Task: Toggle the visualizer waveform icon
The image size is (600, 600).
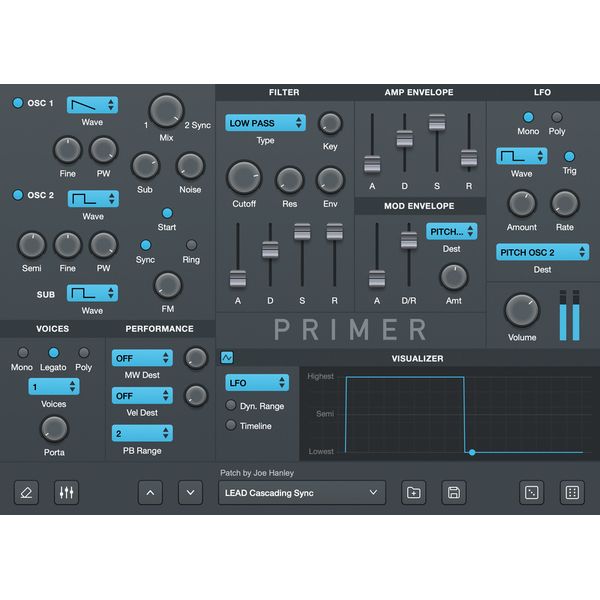Action: pyautogui.click(x=227, y=357)
